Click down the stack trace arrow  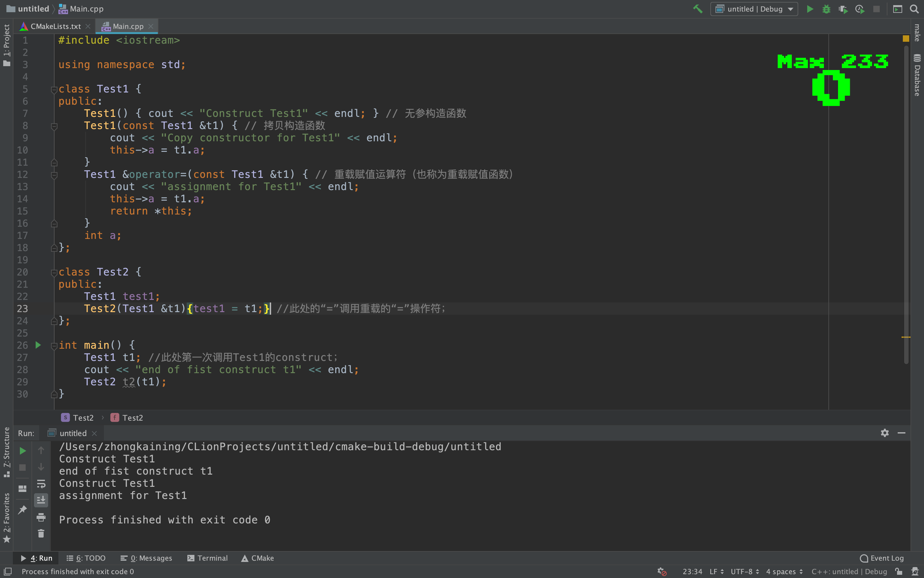tap(41, 467)
